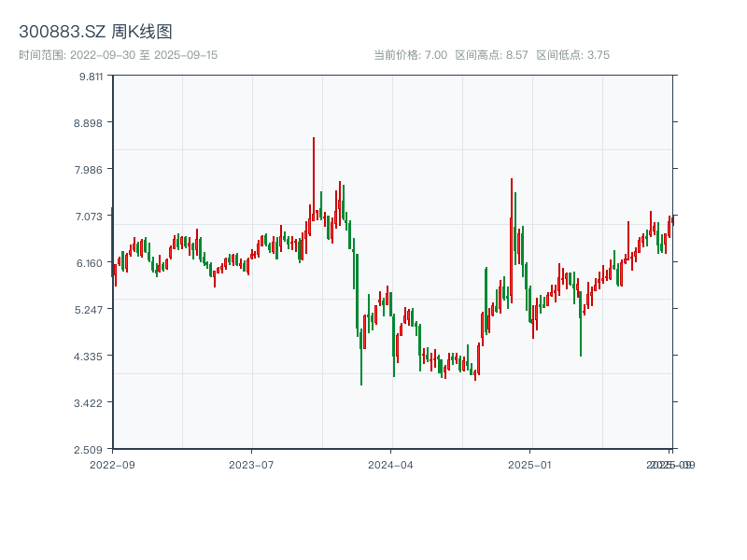Click y-axis value 7.986
The width and height of the screenshot is (747, 560).
click(88, 170)
